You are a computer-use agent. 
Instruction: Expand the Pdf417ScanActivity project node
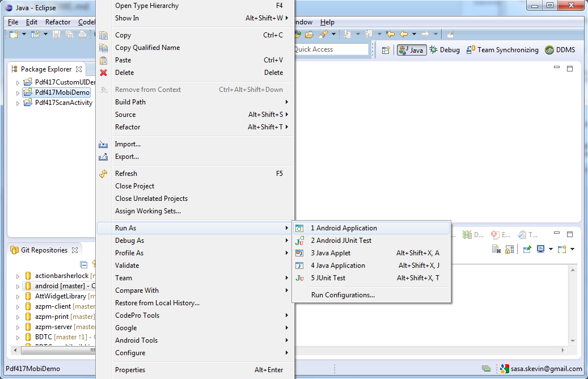[x=18, y=103]
